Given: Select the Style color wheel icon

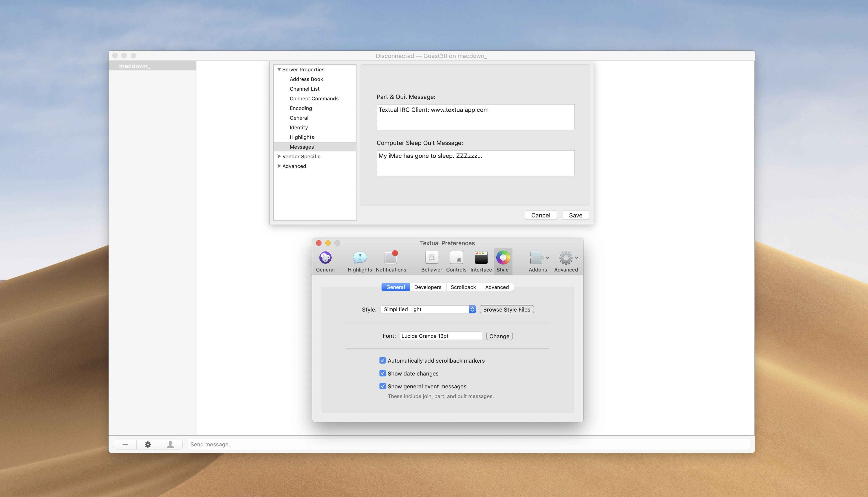Looking at the screenshot, I should 503,258.
